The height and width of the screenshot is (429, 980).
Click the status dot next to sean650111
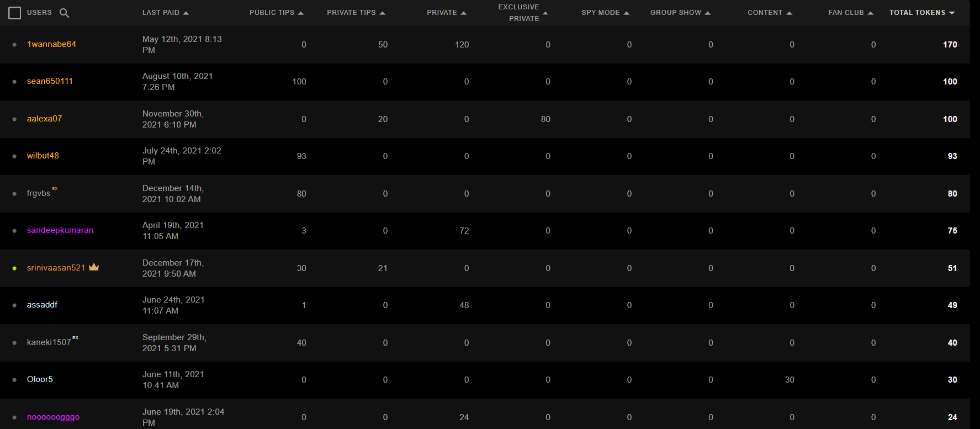(x=14, y=82)
